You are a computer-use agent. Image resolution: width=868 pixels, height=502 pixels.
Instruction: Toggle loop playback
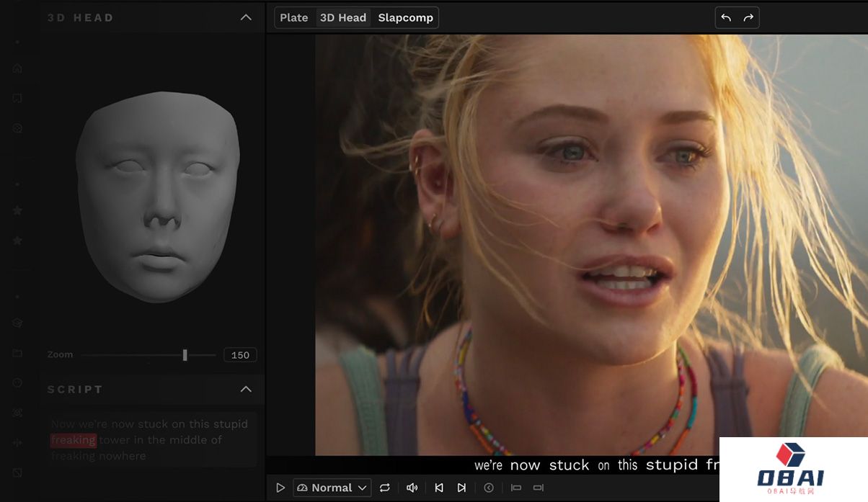tap(385, 488)
